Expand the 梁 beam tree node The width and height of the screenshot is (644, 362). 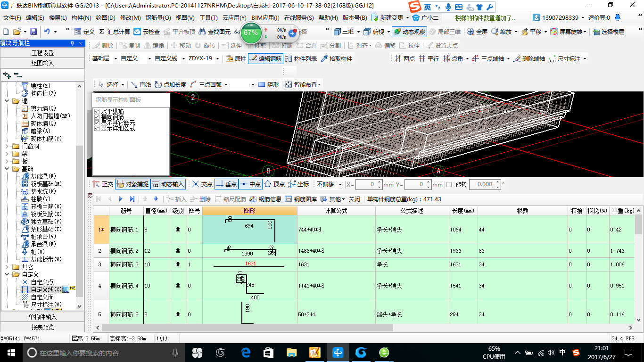pos(7,154)
